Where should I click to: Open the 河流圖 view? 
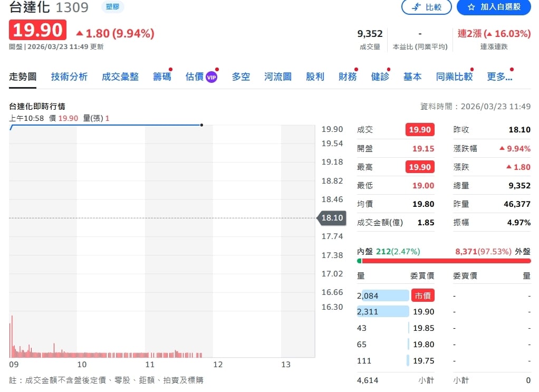[x=277, y=76]
